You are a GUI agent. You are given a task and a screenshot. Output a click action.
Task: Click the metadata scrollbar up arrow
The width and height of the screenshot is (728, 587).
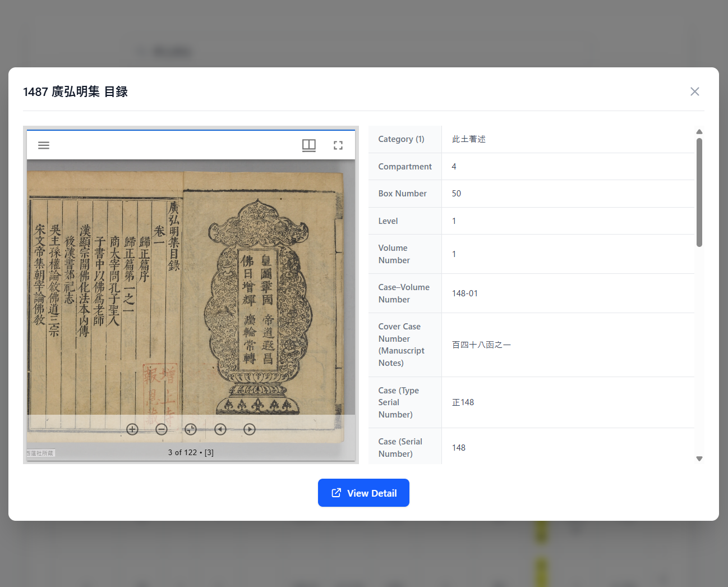coord(699,132)
